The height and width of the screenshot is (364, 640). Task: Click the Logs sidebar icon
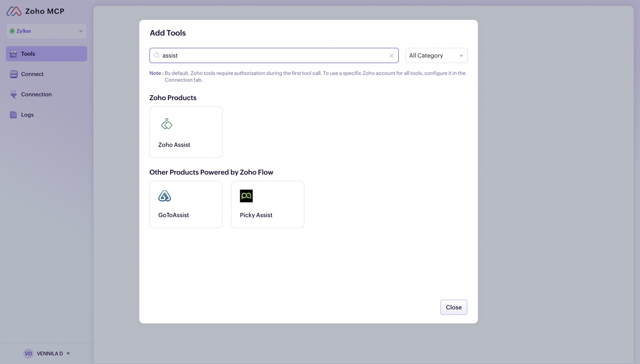point(14,115)
